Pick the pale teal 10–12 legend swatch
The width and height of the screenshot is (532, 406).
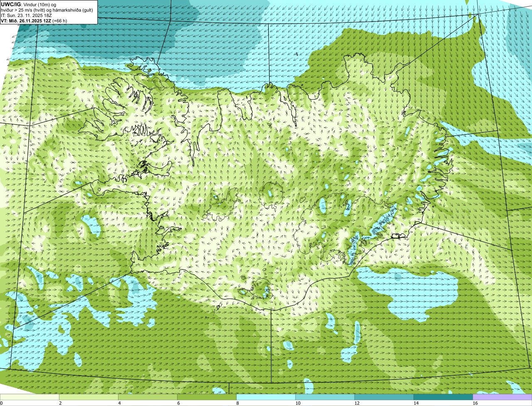click(325, 397)
